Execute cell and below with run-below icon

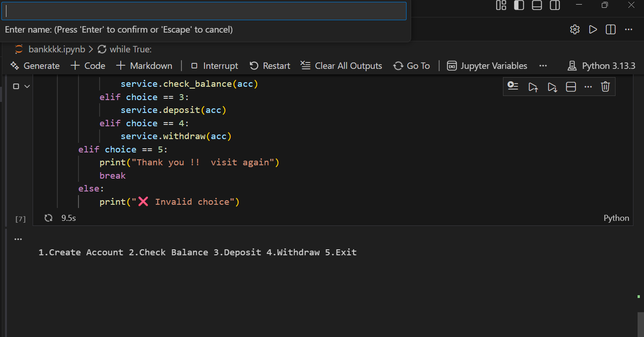point(552,87)
